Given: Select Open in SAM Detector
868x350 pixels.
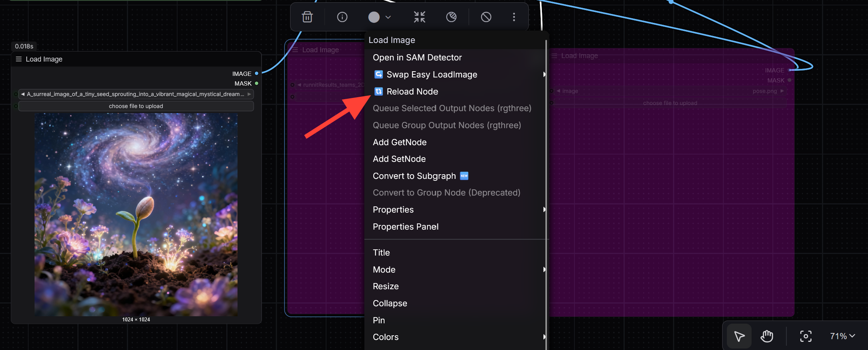Looking at the screenshot, I should (417, 57).
